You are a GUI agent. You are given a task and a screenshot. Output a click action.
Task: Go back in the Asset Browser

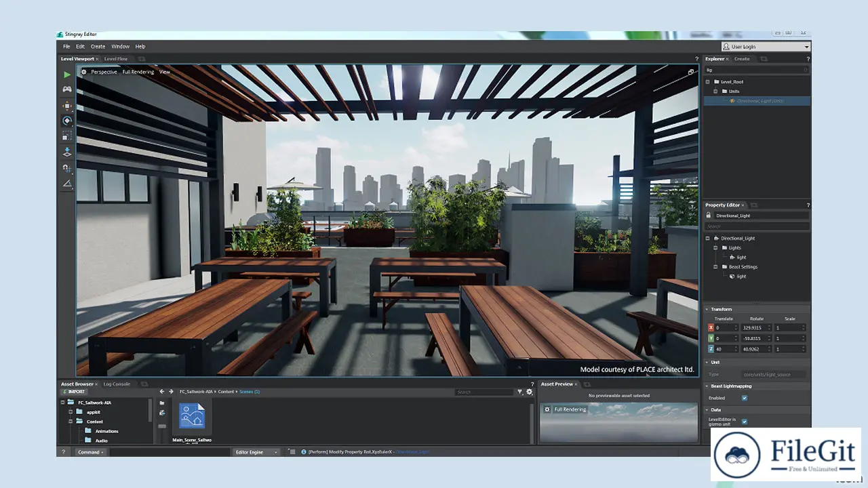click(162, 392)
